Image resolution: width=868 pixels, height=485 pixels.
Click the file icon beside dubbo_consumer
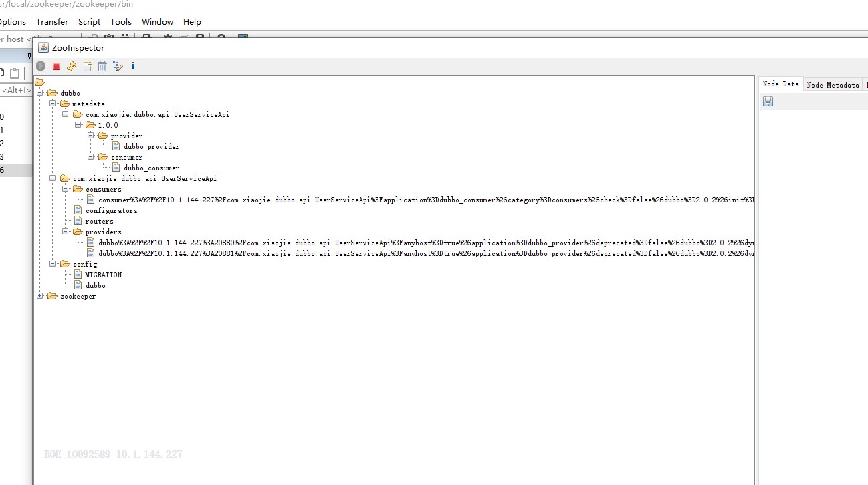pos(116,168)
